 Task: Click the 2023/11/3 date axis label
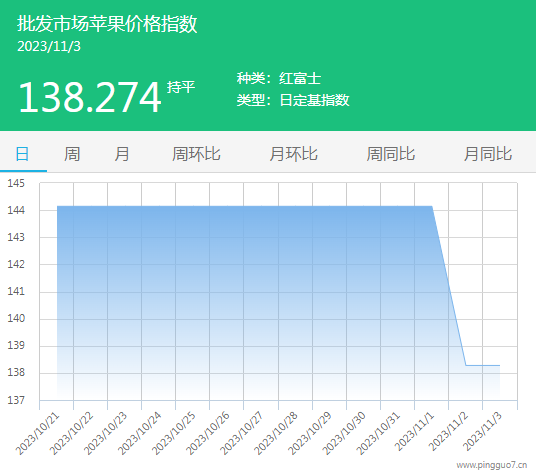(x=483, y=431)
